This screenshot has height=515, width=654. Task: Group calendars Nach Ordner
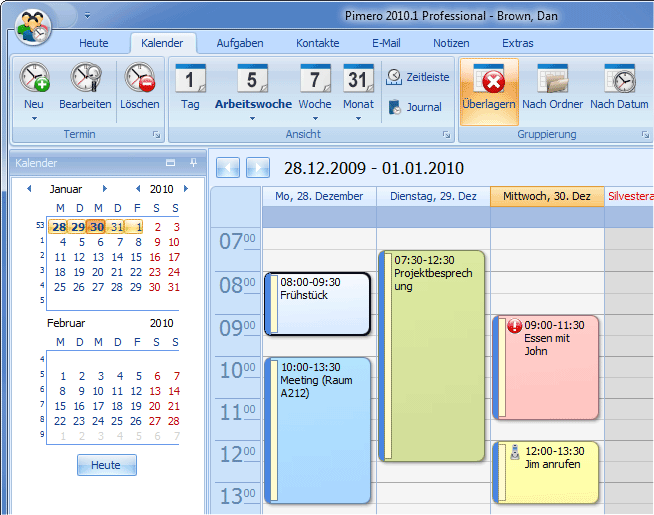pos(552,88)
